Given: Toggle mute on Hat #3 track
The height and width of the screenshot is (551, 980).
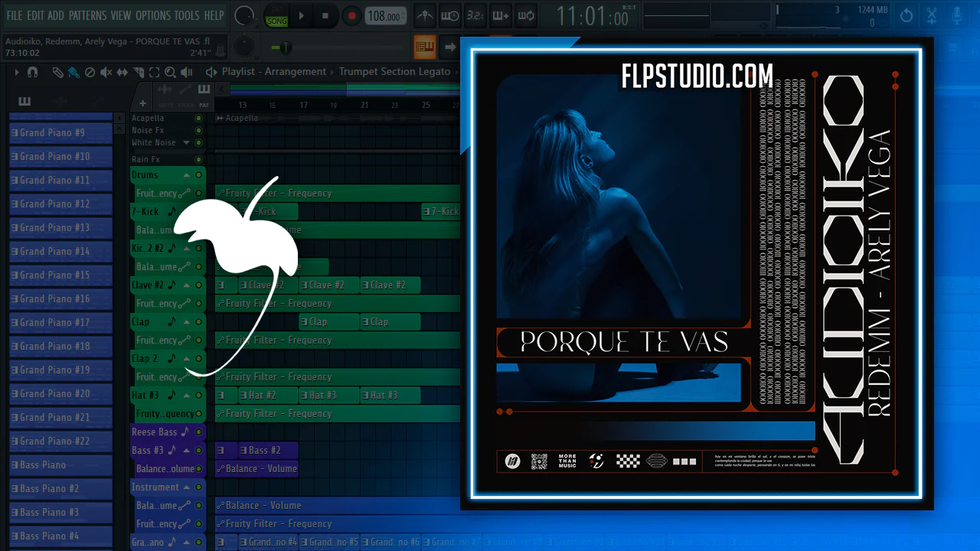Looking at the screenshot, I should tap(198, 395).
